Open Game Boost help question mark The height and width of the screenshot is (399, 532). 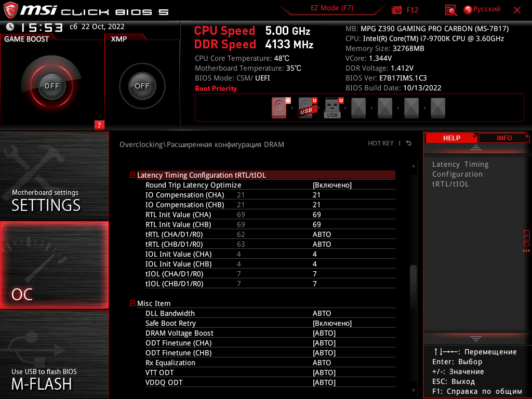coord(99,125)
